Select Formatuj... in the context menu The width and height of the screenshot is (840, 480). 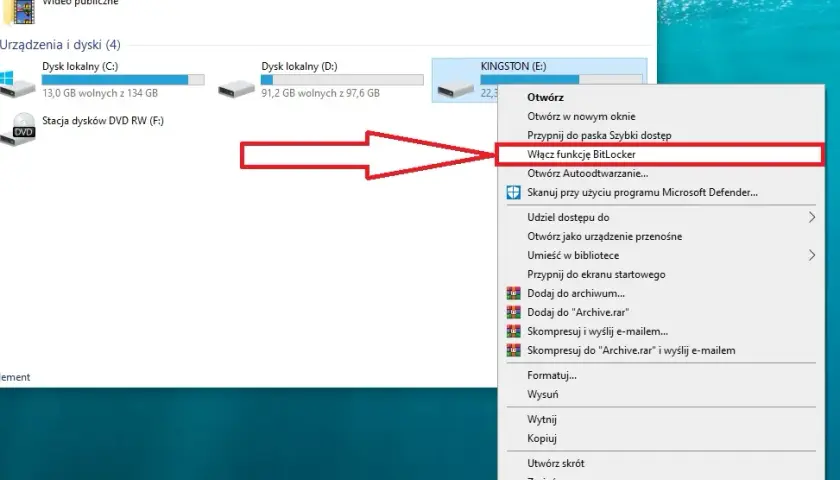pyautogui.click(x=552, y=376)
